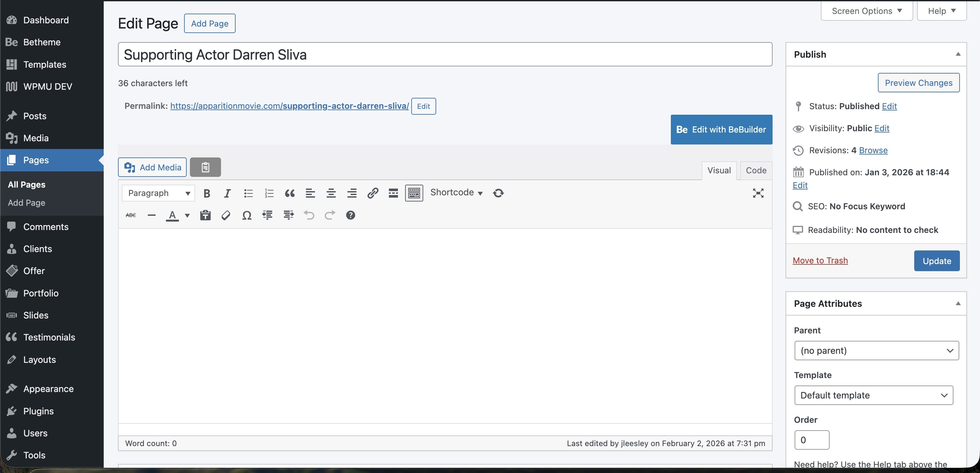Click the undo arrow icon
The image size is (980, 473).
pyautogui.click(x=309, y=215)
